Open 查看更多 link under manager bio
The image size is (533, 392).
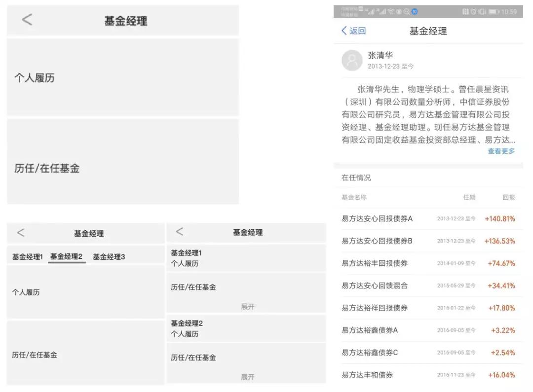(501, 151)
